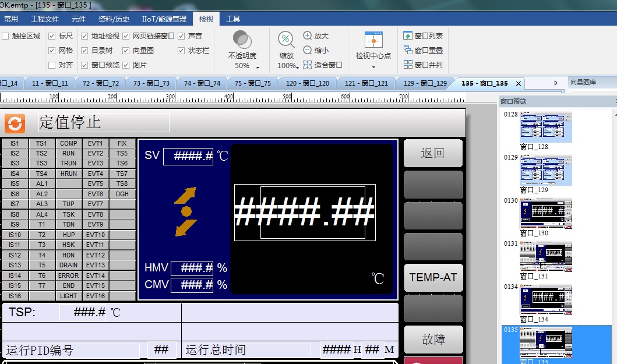Select the 窗口_130 preview thumbnail
The height and width of the screenshot is (364, 617).
coord(546,214)
